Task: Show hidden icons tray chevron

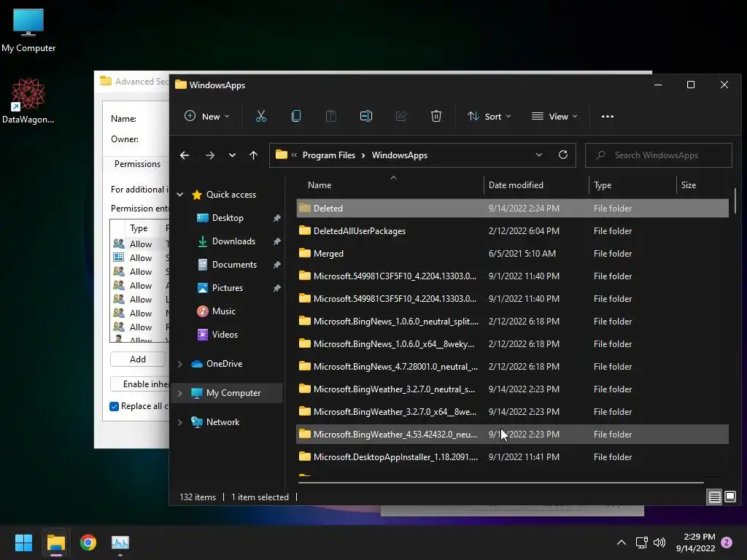Action: (622, 542)
